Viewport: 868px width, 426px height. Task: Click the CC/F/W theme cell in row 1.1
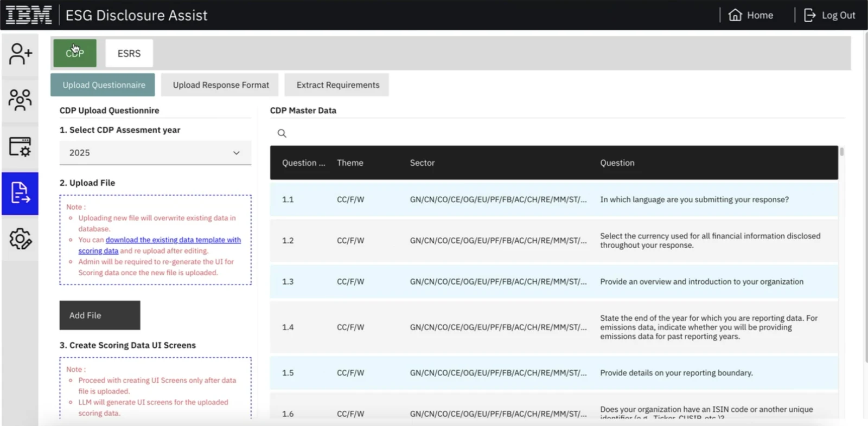click(x=350, y=199)
